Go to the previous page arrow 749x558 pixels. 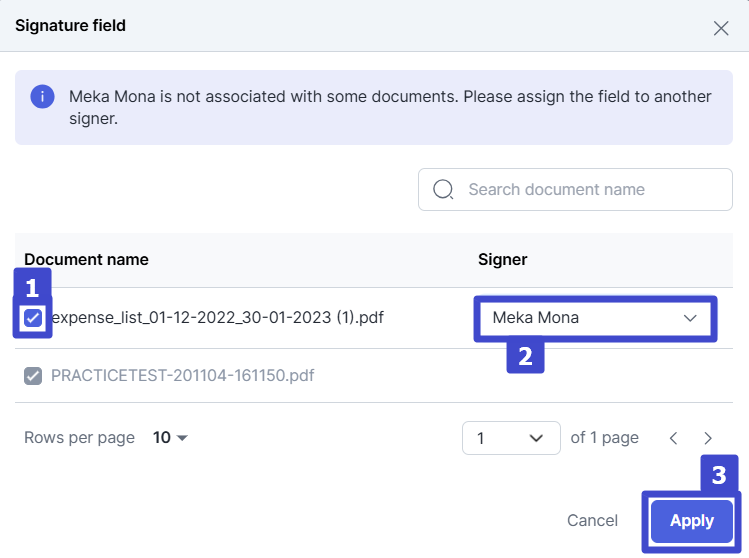coord(674,438)
